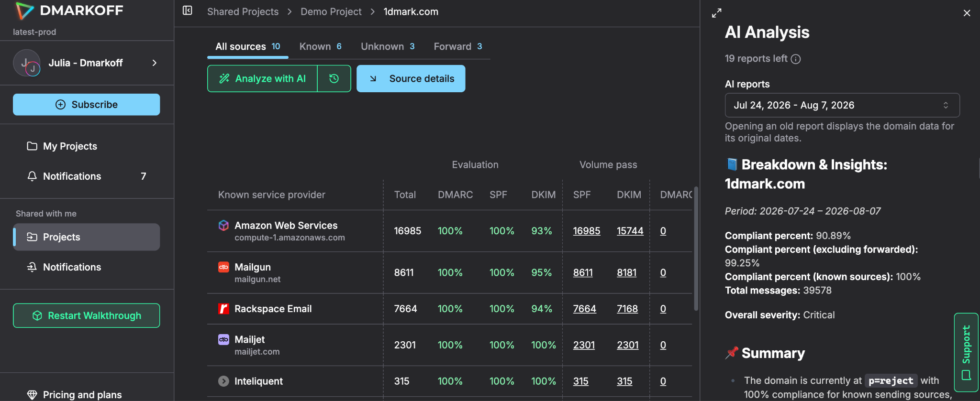Show info about reports left

click(796, 59)
